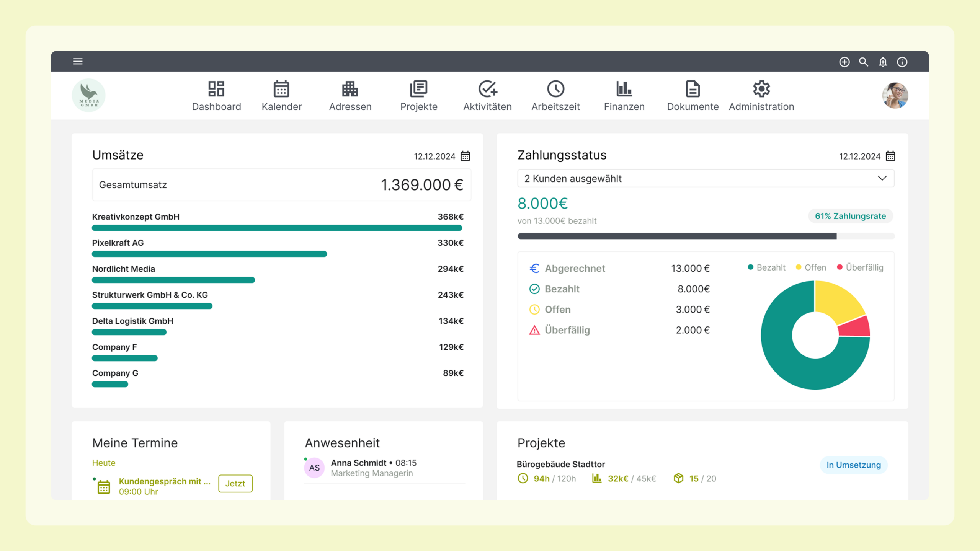The height and width of the screenshot is (551, 980).
Task: Click the 'In Umsetzung' status badge
Action: pyautogui.click(x=853, y=465)
